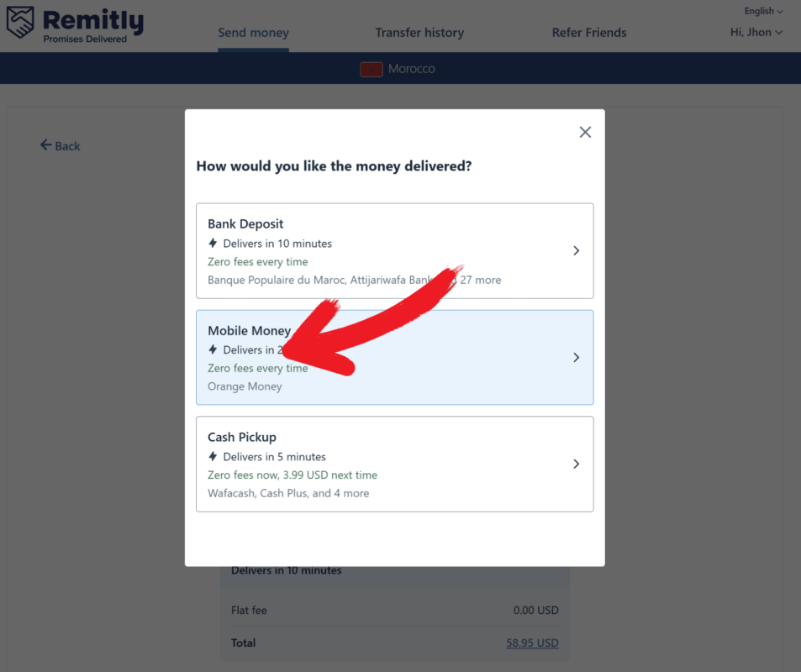Select the Bank Deposit delivery card

coord(395,250)
